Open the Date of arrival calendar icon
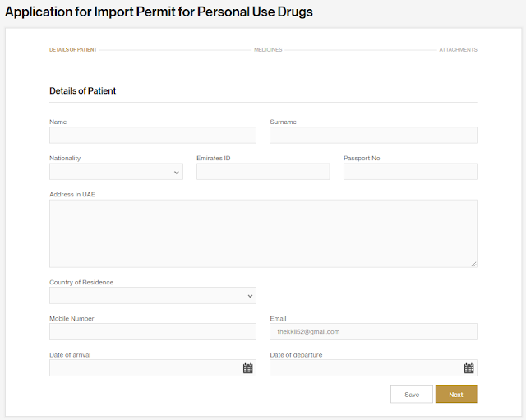Viewport: 526px width, 420px height. [247, 368]
